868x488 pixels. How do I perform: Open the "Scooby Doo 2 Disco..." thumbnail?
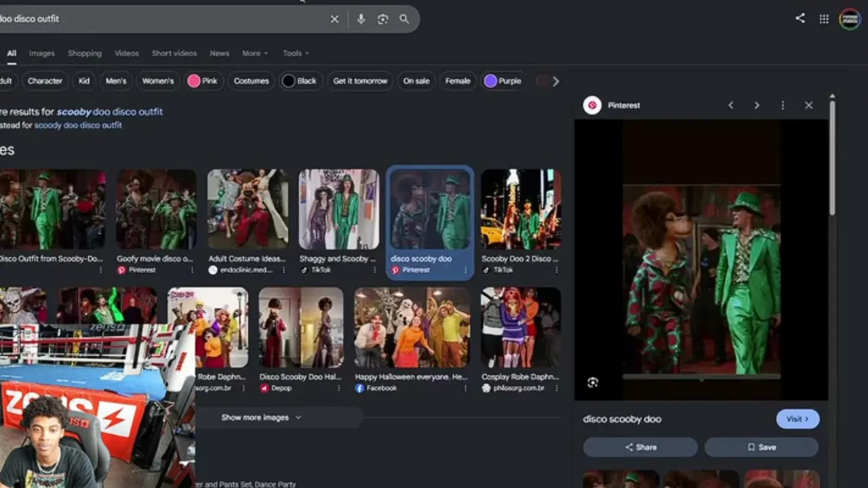point(521,209)
